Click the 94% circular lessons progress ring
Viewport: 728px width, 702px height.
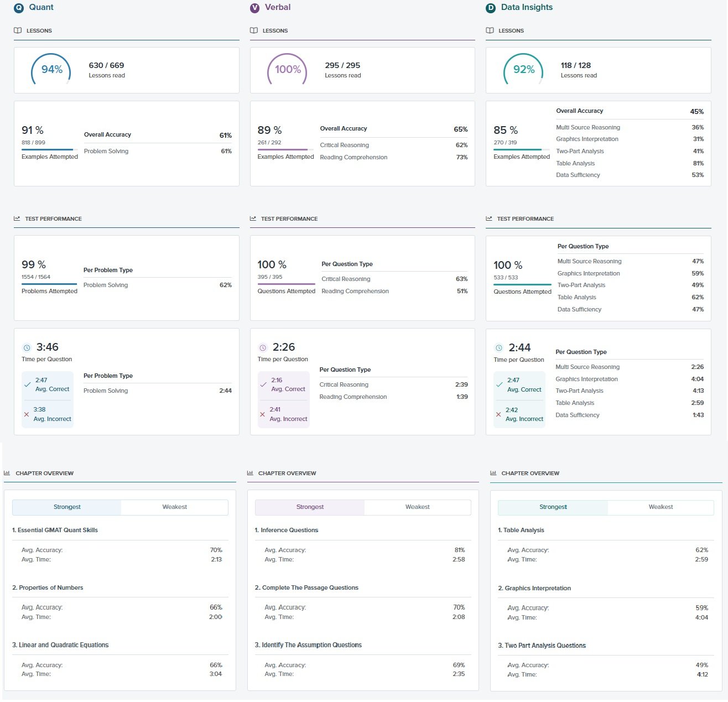click(51, 70)
